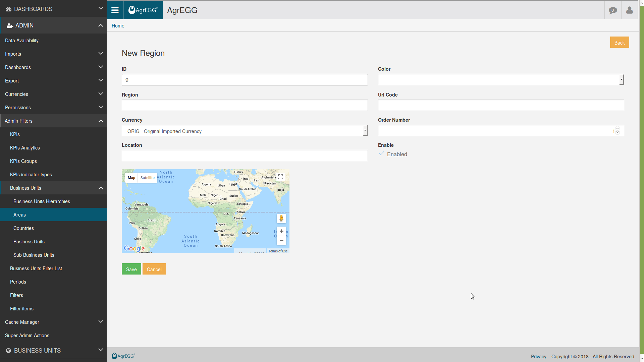The image size is (644, 362).
Task: Open Super Admin Actions item
Action: click(53, 336)
